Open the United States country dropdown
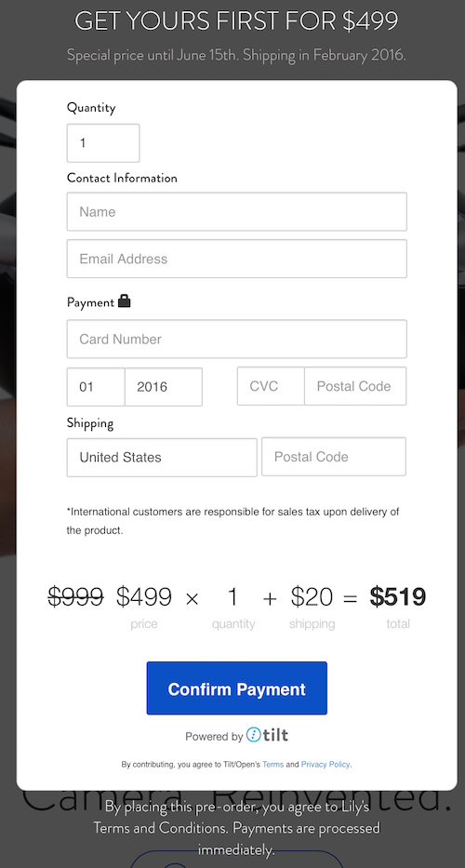465x868 pixels. coord(162,457)
